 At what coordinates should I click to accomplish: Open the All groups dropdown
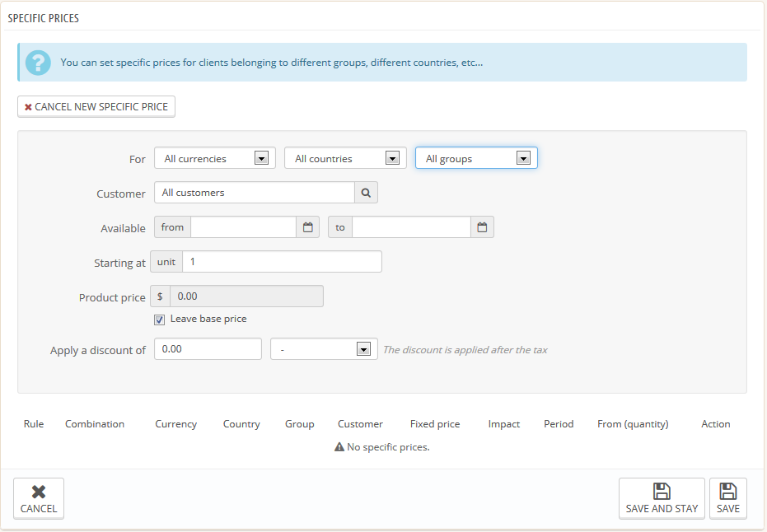point(476,158)
